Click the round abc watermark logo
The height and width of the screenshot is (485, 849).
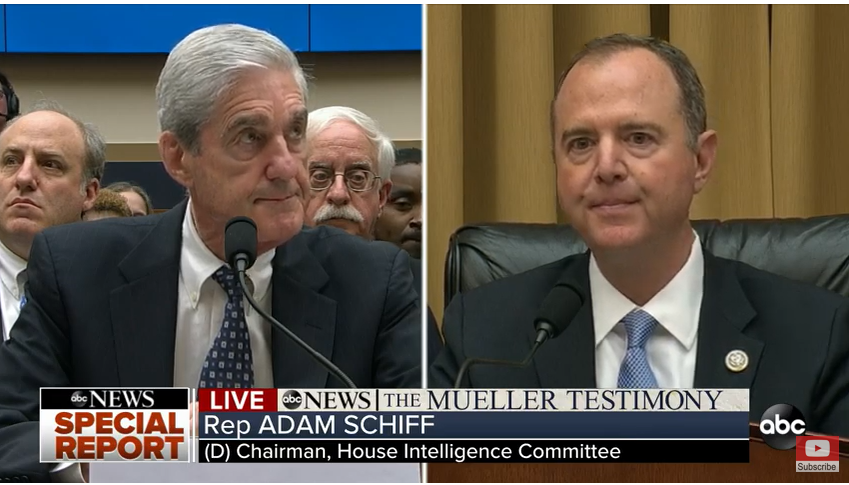tap(782, 426)
